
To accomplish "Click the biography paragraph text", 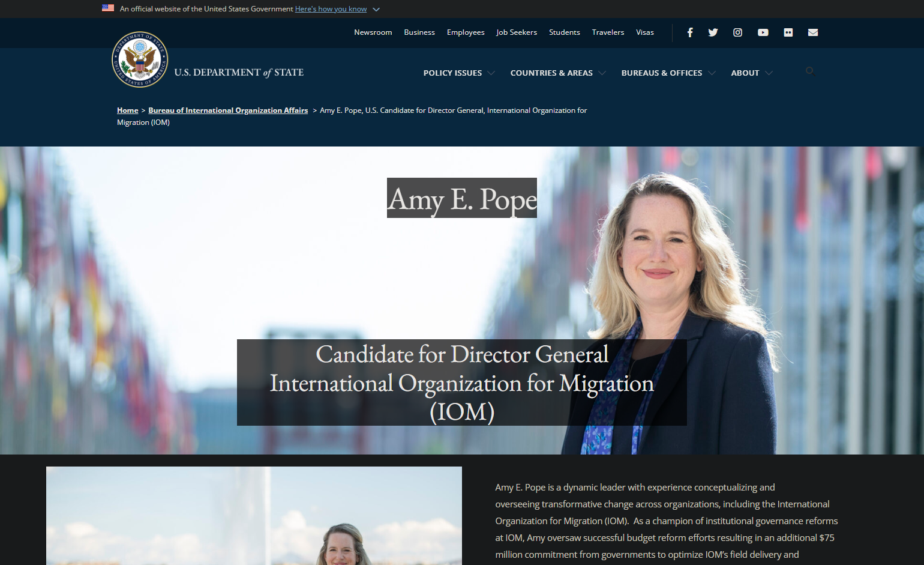I will point(666,521).
